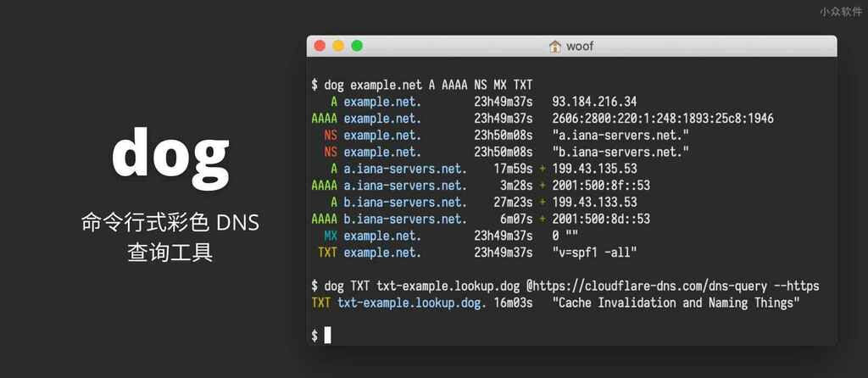Click the yellow TXT label beside example.net.
Viewport: 868px width, 378px height.
tap(327, 253)
